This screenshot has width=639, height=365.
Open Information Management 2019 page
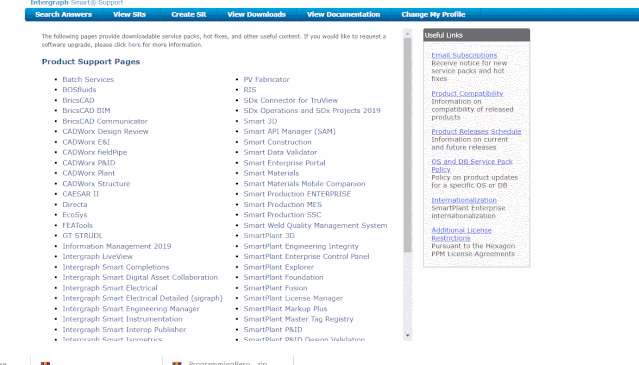(x=117, y=246)
